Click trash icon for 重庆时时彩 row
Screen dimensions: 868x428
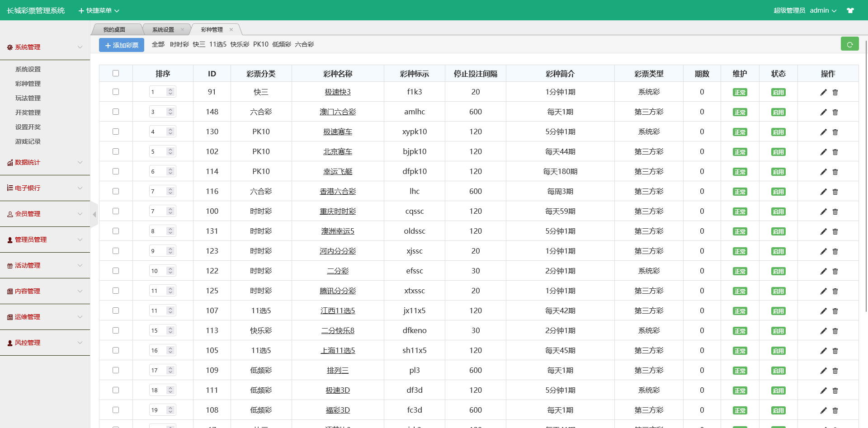click(835, 212)
